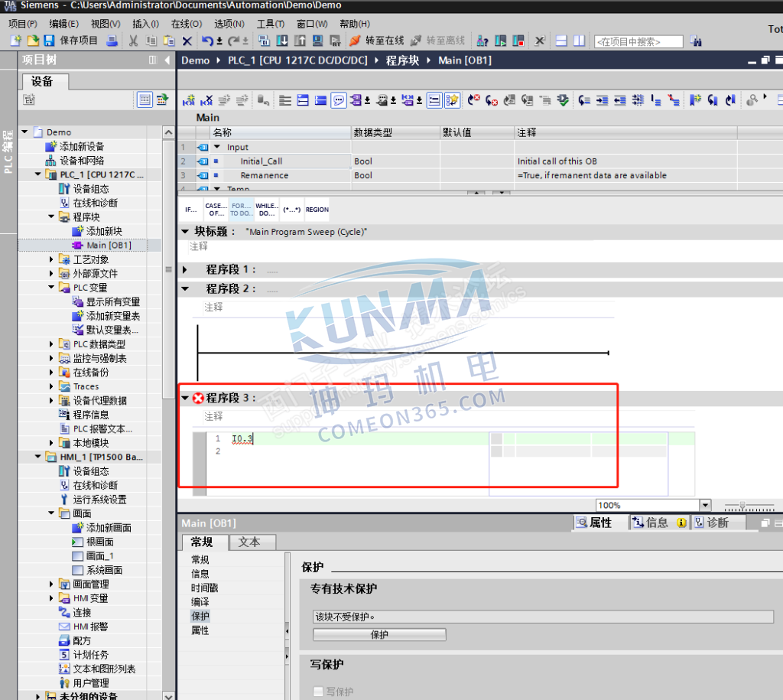This screenshot has width=783, height=700.
Task: Open the 在线(O) menu
Action: (x=187, y=24)
